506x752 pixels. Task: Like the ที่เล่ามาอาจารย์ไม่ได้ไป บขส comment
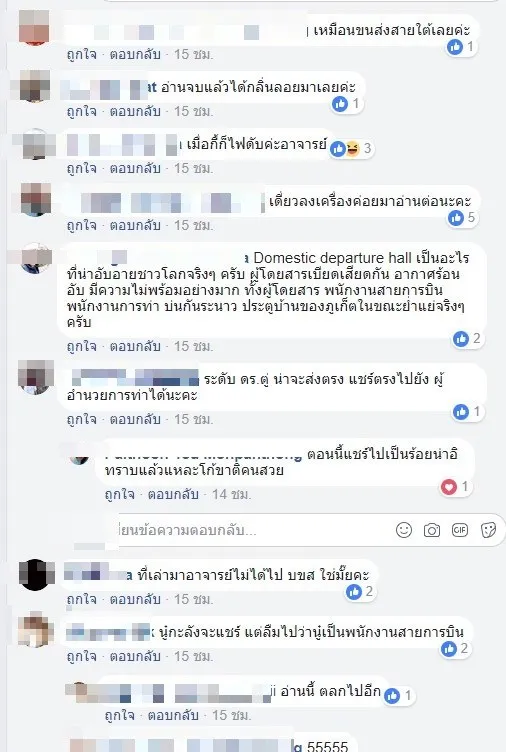82,599
